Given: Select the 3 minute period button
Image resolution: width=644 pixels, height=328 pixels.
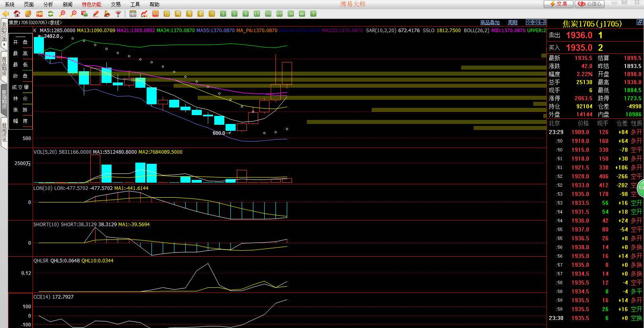Looking at the screenshot, I should pos(234,14).
